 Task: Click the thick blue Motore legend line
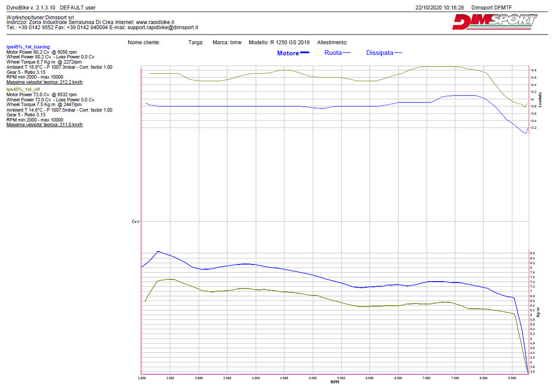(305, 53)
